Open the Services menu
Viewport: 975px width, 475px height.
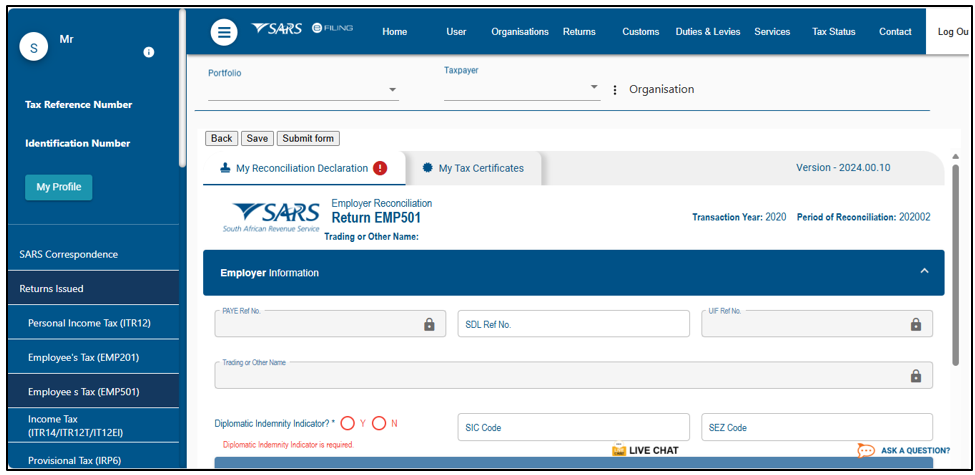[772, 32]
